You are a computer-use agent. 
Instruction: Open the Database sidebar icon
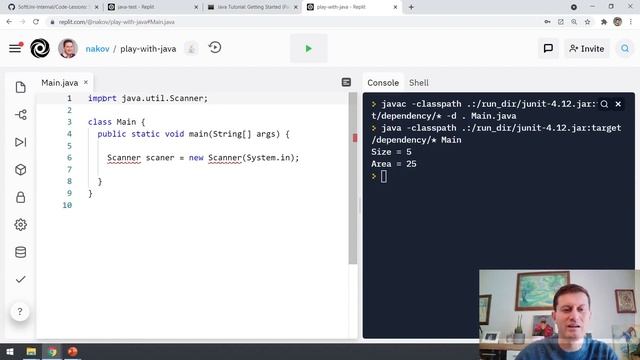click(20, 252)
